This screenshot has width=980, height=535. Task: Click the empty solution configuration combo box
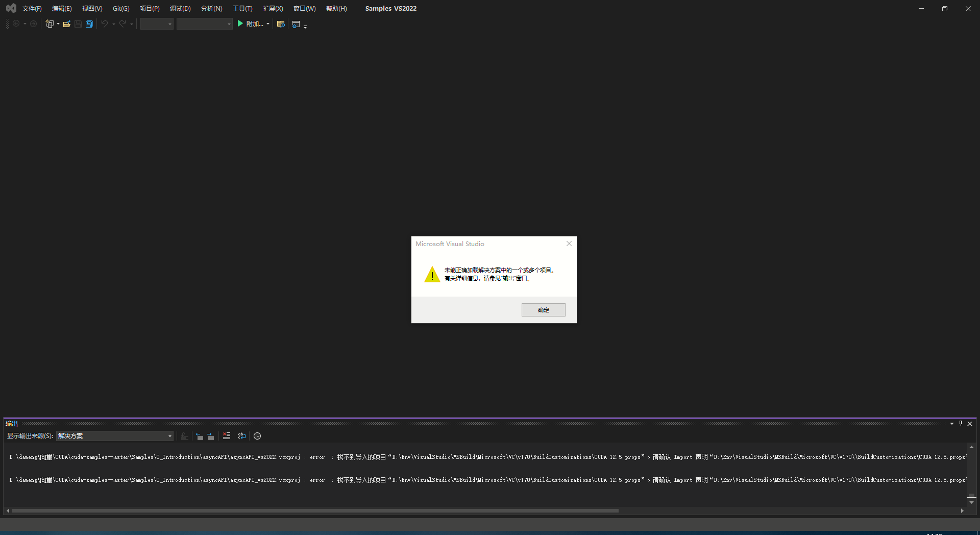click(156, 23)
